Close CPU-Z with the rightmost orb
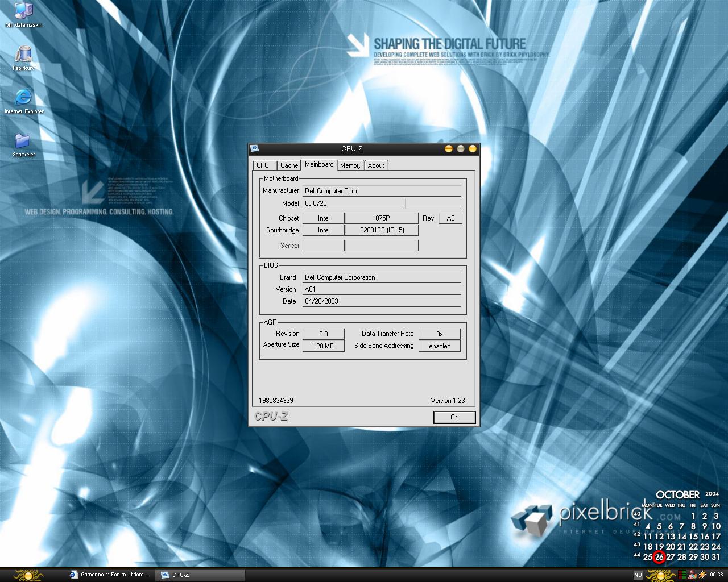Image resolution: width=728 pixels, height=582 pixels. [473, 149]
